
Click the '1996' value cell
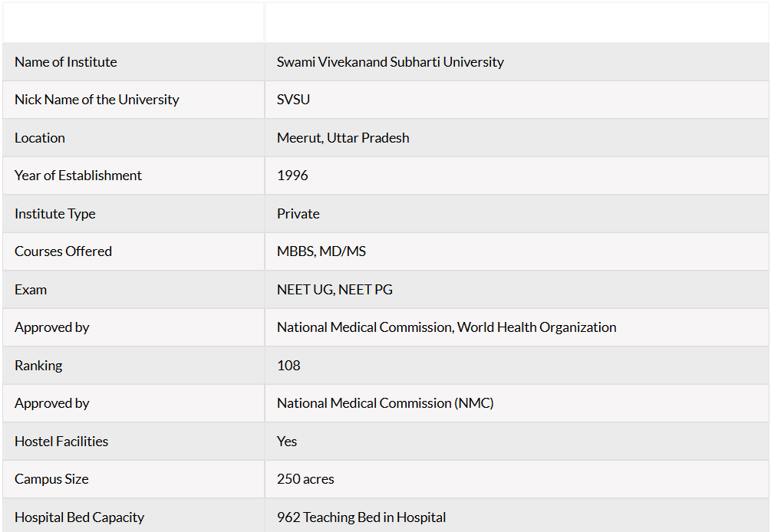(x=517, y=176)
